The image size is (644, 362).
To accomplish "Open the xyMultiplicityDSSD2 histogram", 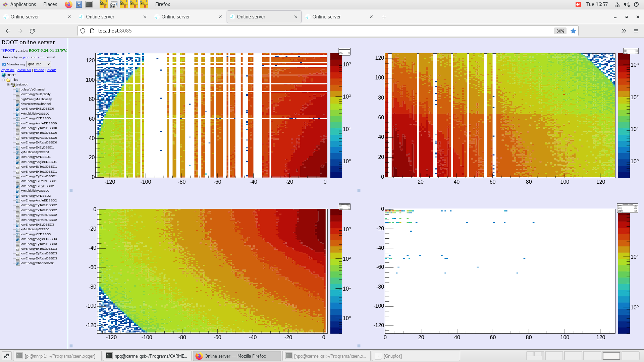I will [35, 190].
